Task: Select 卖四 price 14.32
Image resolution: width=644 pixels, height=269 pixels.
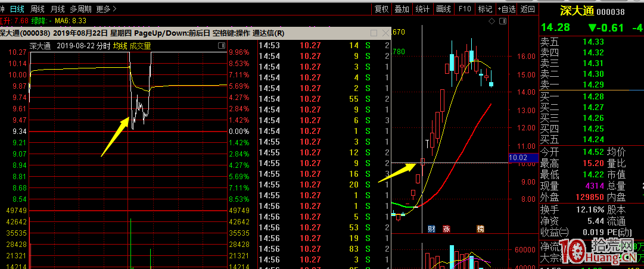Action: (593, 52)
